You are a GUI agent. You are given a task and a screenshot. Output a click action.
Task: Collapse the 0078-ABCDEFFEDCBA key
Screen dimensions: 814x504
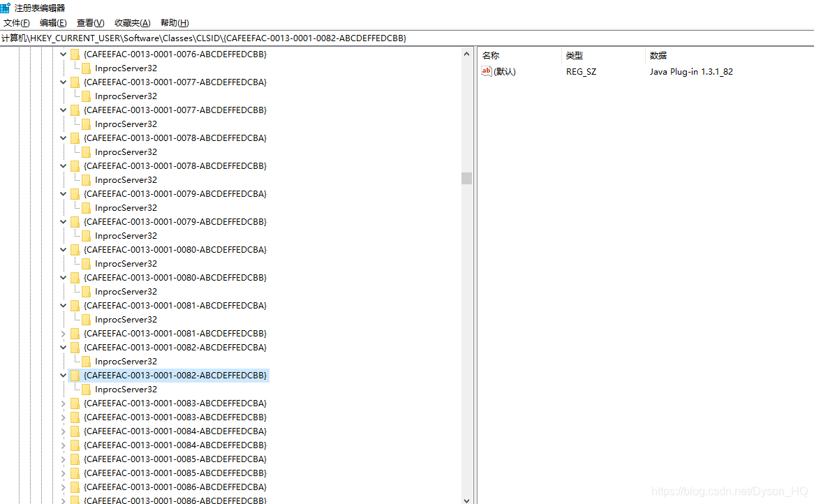(x=63, y=138)
